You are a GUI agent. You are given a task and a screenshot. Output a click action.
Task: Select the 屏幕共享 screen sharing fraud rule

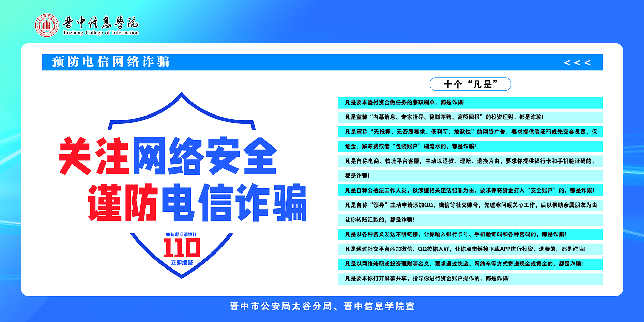pos(427,278)
